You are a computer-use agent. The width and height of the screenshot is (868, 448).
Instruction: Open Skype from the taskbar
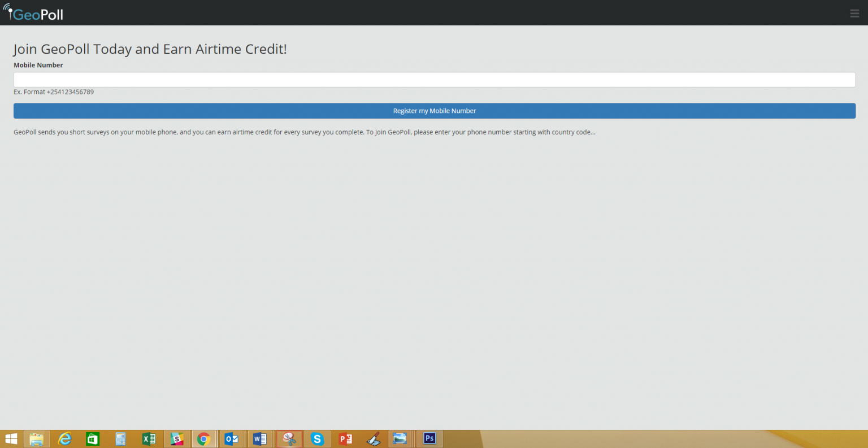[x=317, y=439]
